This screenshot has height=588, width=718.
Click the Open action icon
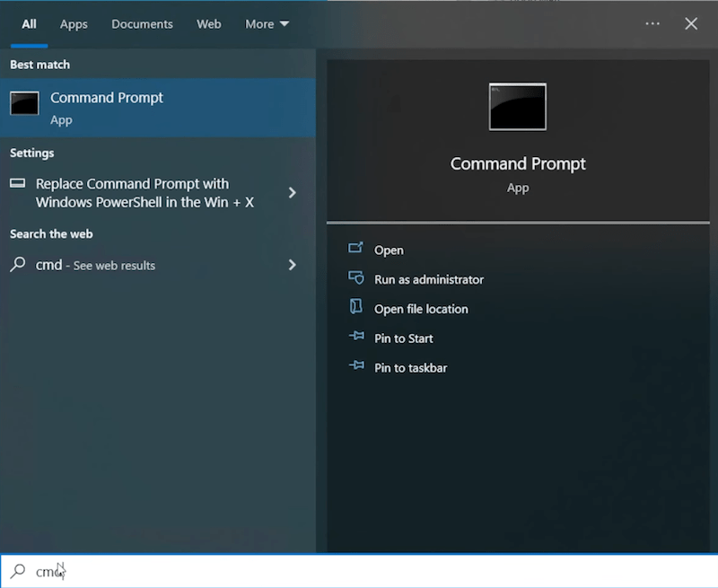click(x=355, y=248)
